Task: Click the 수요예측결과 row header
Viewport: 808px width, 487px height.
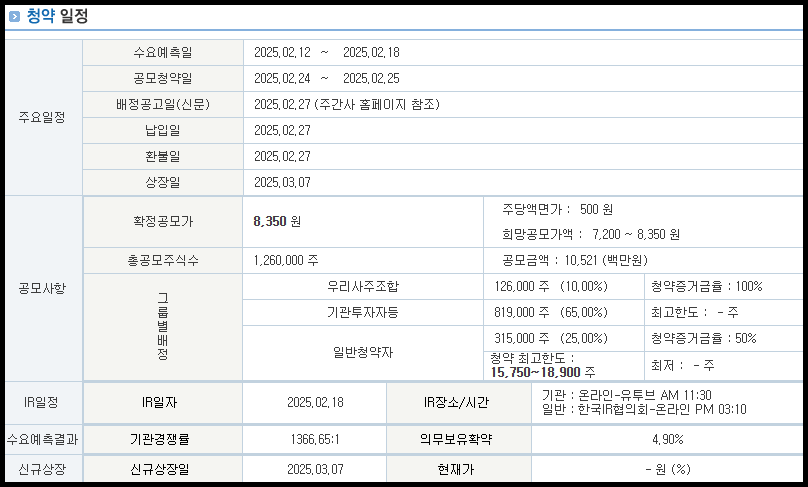Action: (x=42, y=440)
